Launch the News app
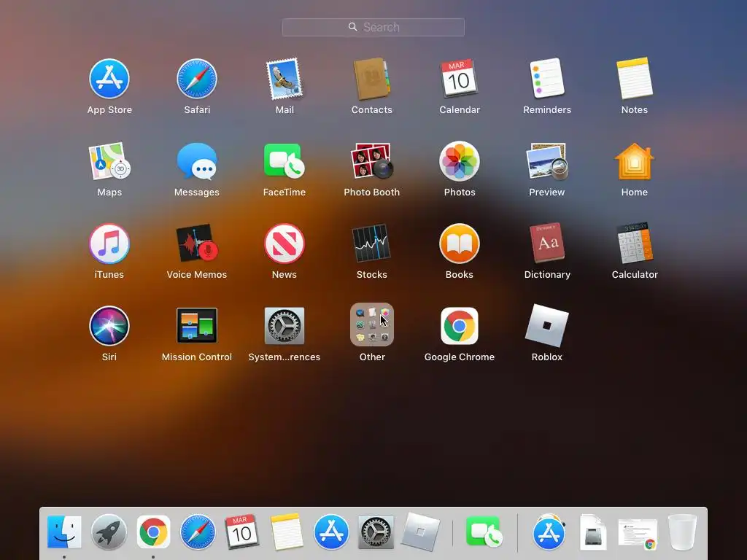Image resolution: width=747 pixels, height=560 pixels. (x=285, y=244)
